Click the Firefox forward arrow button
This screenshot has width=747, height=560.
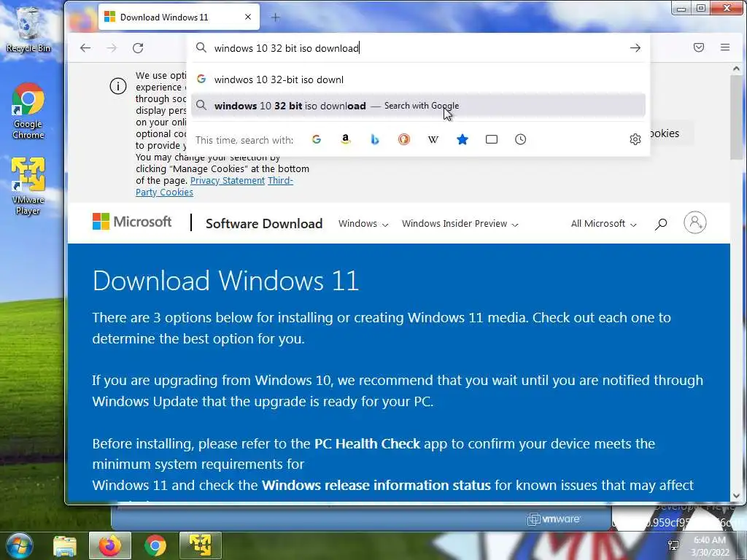click(112, 47)
